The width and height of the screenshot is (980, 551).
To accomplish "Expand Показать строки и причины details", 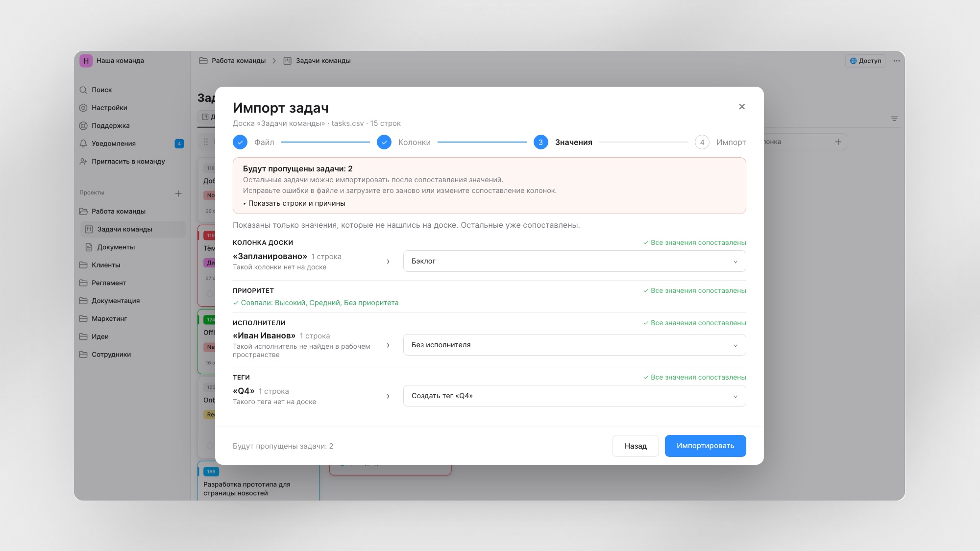I will (294, 203).
